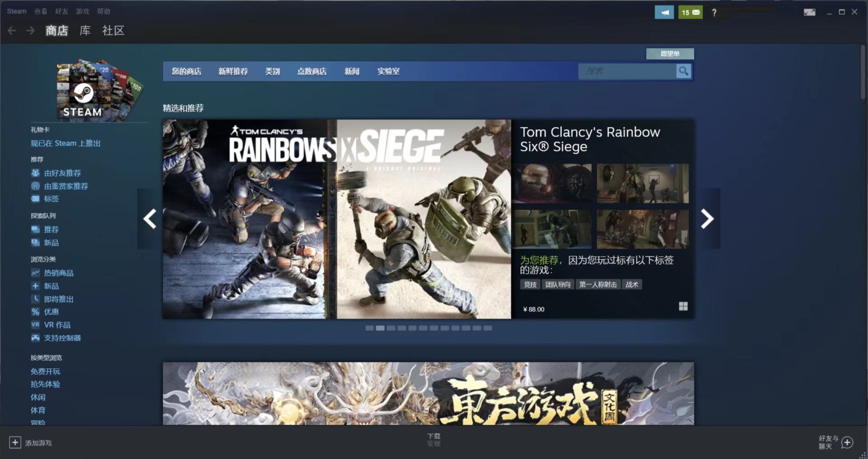Open the 下载 管理 downloads area
The image size is (868, 459).
[434, 440]
